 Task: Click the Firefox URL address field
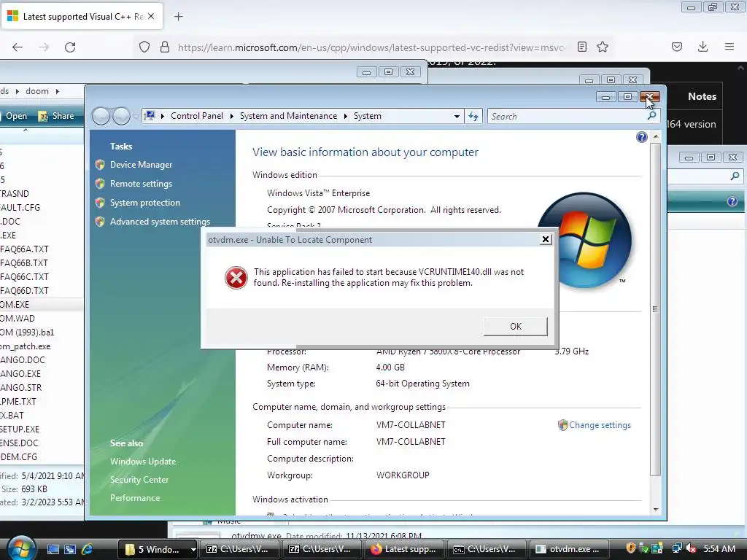click(371, 47)
